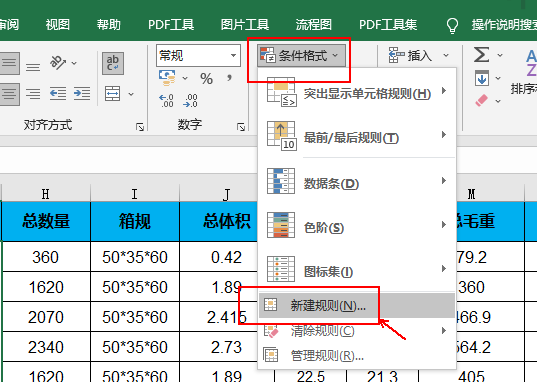
Task: Choose 新建规则(N)... menu entry
Action: coord(357,305)
